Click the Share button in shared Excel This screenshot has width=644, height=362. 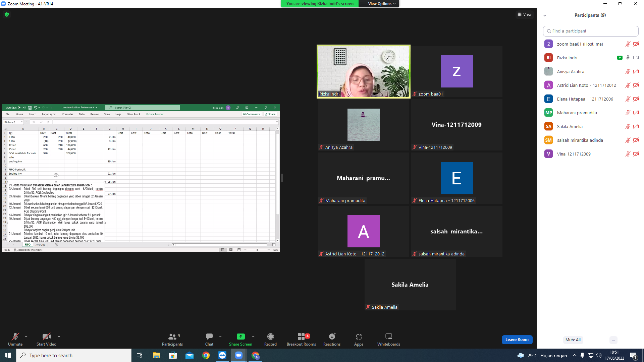270,114
